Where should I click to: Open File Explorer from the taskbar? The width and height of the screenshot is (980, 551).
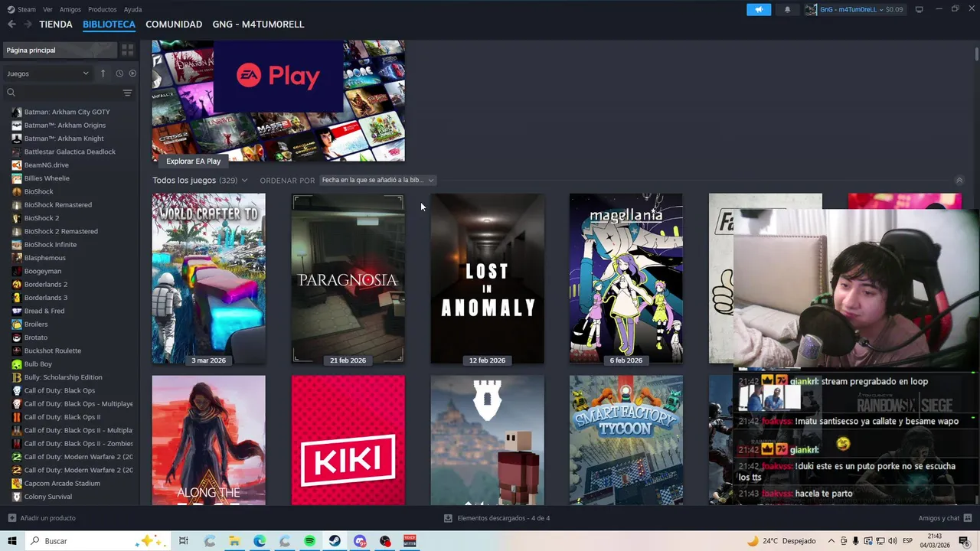click(234, 541)
